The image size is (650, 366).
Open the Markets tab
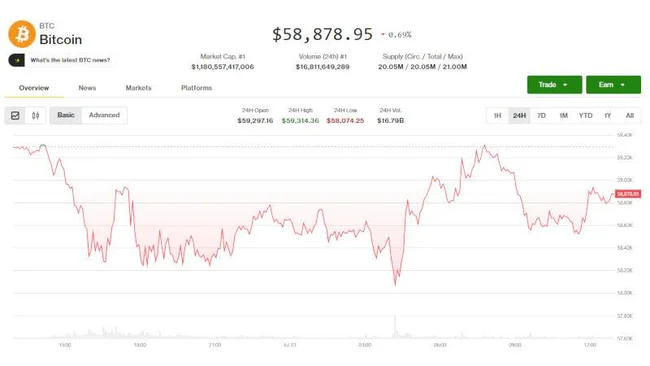click(138, 88)
